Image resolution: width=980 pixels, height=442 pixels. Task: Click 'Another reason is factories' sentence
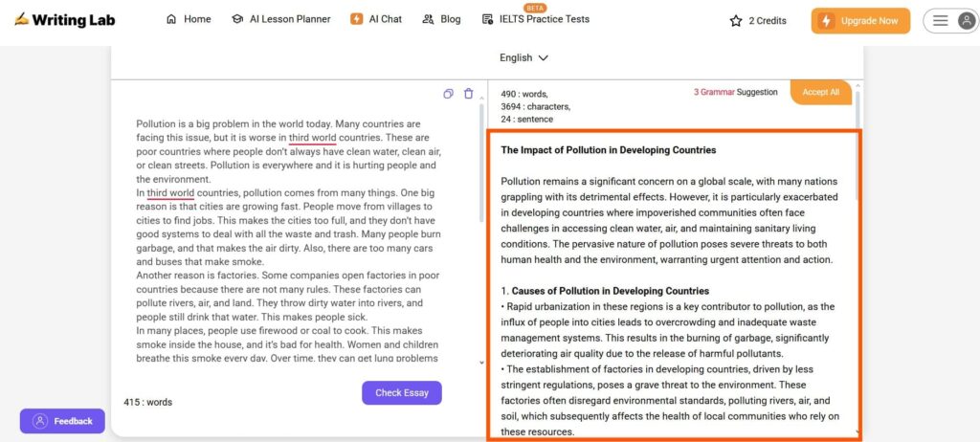click(x=198, y=276)
